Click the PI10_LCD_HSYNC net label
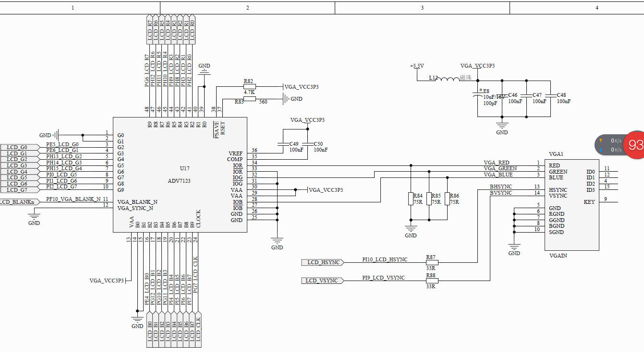The height and width of the screenshot is (352, 644). tap(385, 259)
